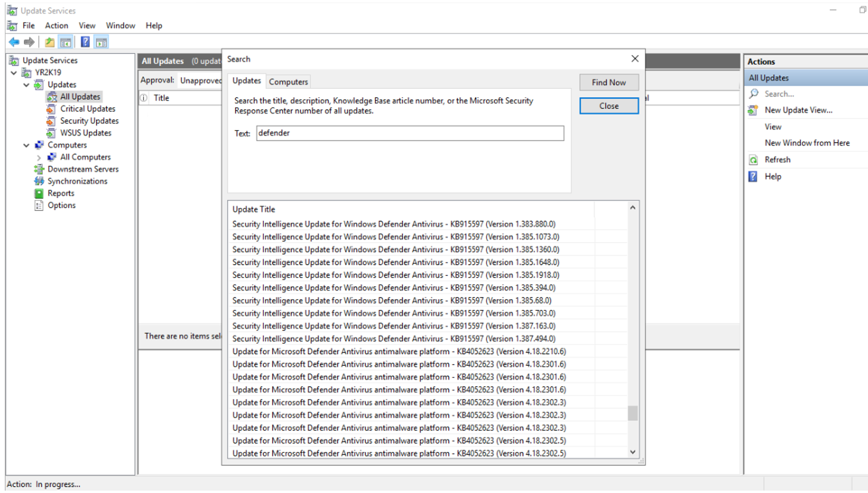Select the Version 1.387.494.0 Defender update result
Screen dimensions: 868x493
tap(394, 339)
